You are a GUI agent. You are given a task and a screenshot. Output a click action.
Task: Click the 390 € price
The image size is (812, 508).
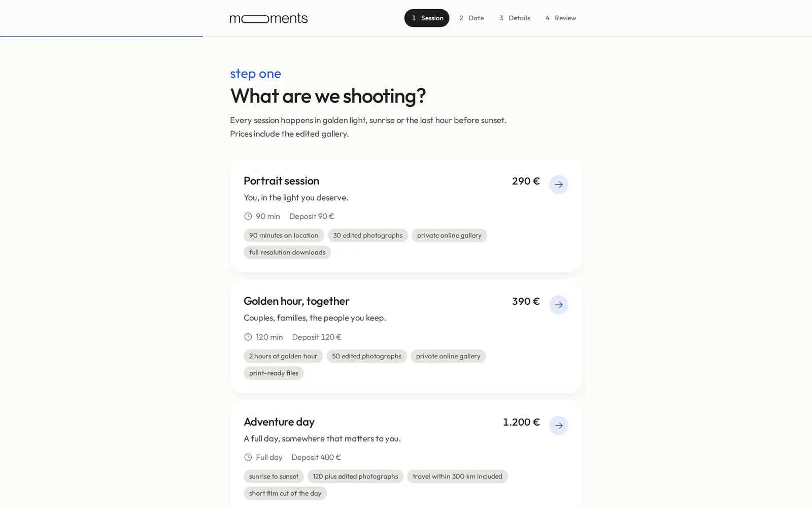[526, 301]
